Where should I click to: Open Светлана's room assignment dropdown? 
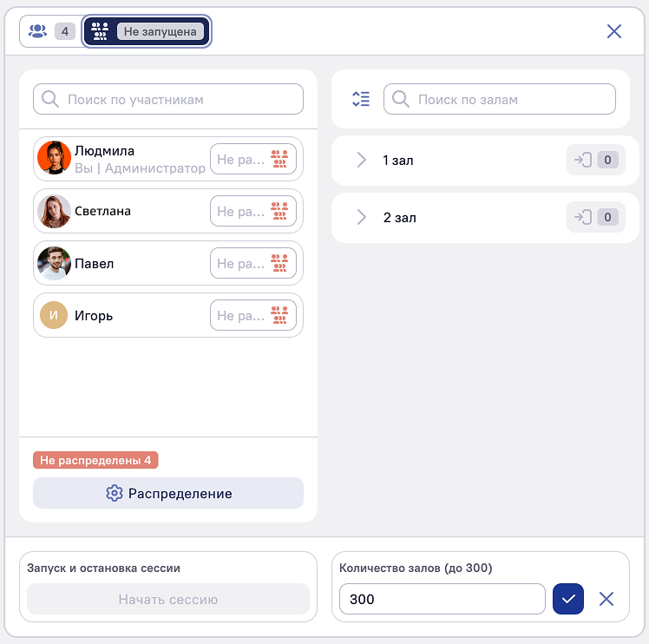click(253, 211)
